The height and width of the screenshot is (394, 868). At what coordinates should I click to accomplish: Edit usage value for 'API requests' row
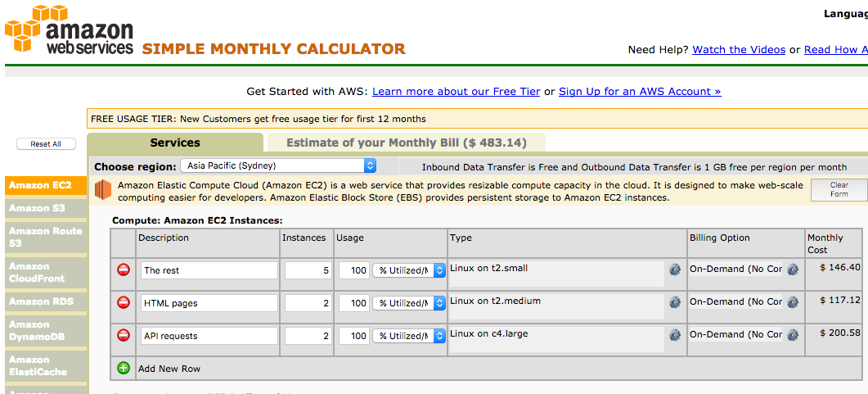coord(353,336)
